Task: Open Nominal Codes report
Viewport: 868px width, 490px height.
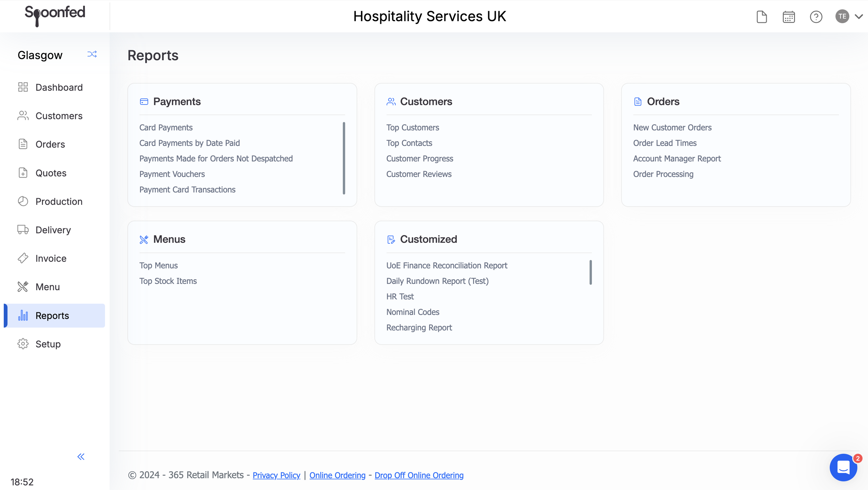Action: [x=412, y=312]
